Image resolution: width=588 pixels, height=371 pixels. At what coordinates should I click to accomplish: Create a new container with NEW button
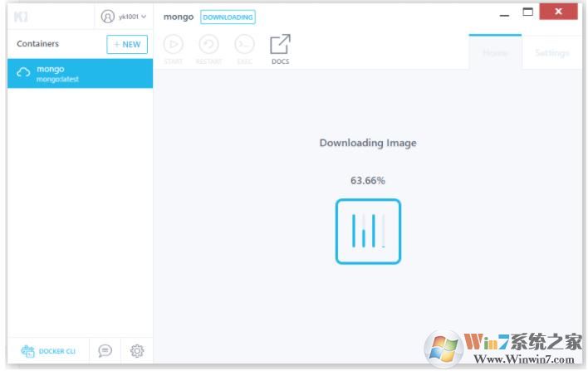pos(127,44)
